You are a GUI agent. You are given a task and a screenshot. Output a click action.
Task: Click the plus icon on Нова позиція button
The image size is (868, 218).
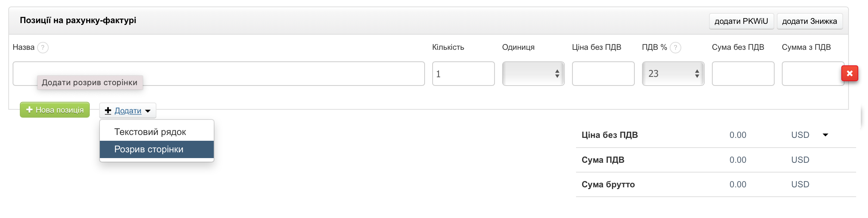[x=30, y=110]
